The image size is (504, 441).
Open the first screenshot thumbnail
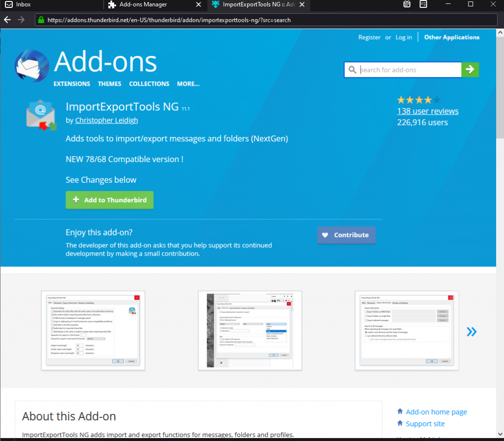[x=93, y=331]
